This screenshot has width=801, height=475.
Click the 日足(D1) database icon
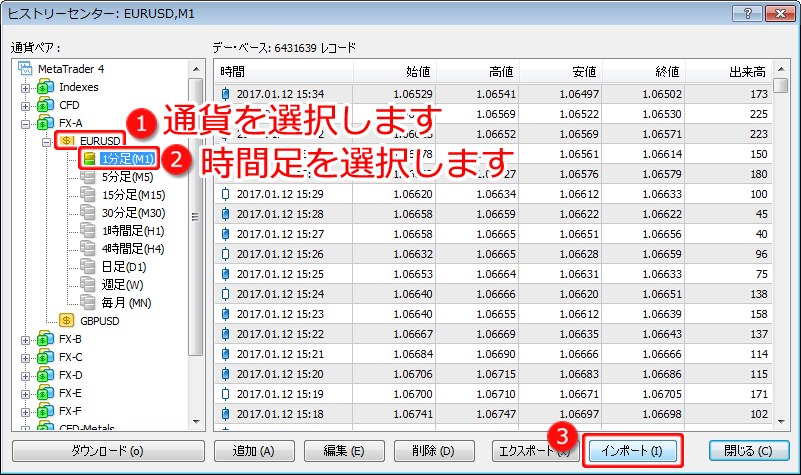coord(89,267)
